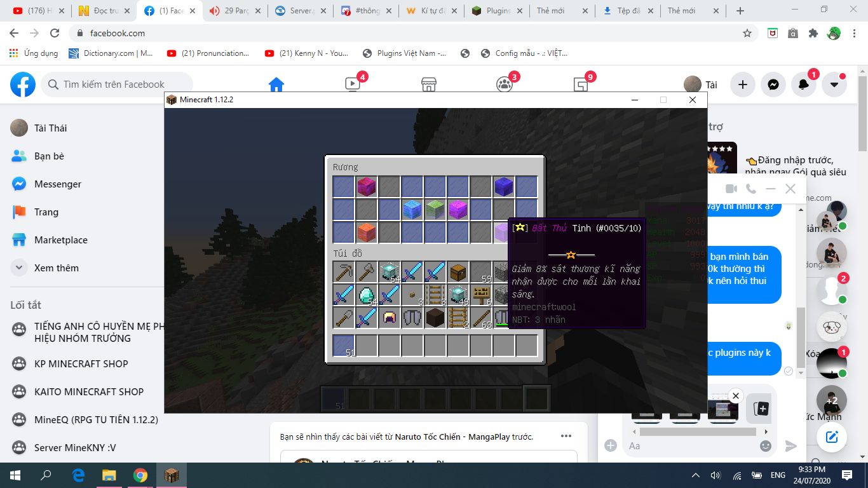
Task: Start a video call in the chat window
Action: tap(731, 189)
